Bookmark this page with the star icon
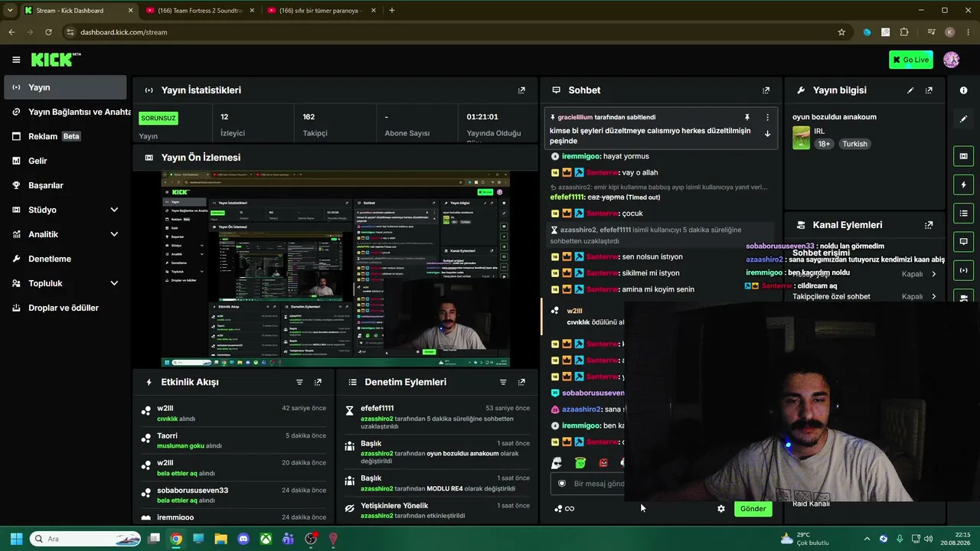The image size is (980, 551). click(x=841, y=32)
